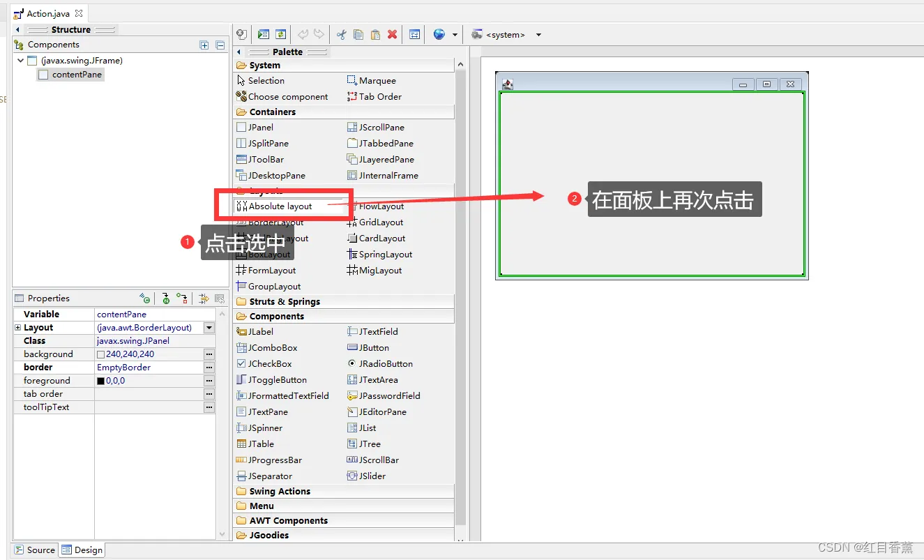Click the Show advanced properties icon
Image resolution: width=924 pixels, height=560 pixels.
pyautogui.click(x=204, y=298)
